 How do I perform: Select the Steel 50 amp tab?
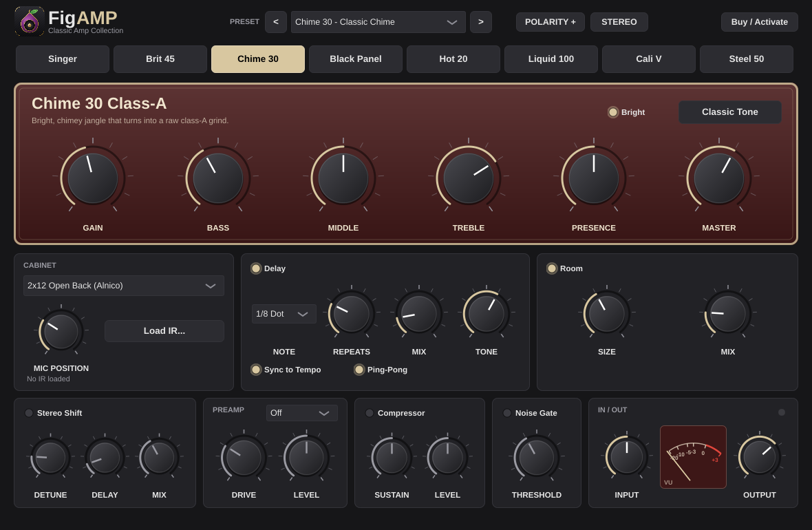tap(746, 59)
